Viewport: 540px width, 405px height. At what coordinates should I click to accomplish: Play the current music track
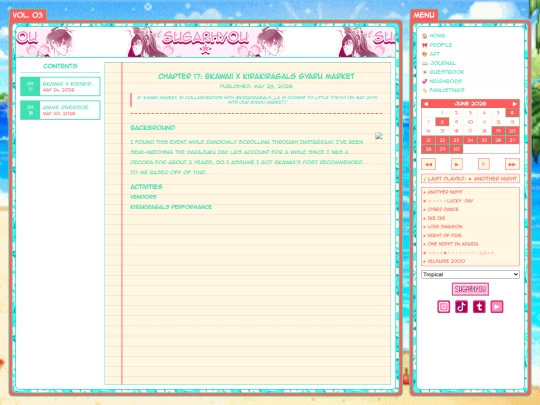(457, 164)
